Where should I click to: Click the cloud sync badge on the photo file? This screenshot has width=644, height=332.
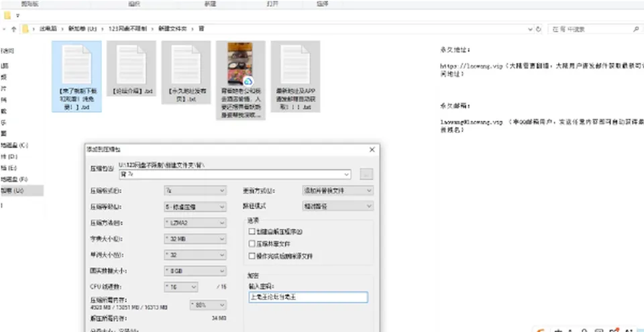(248, 81)
